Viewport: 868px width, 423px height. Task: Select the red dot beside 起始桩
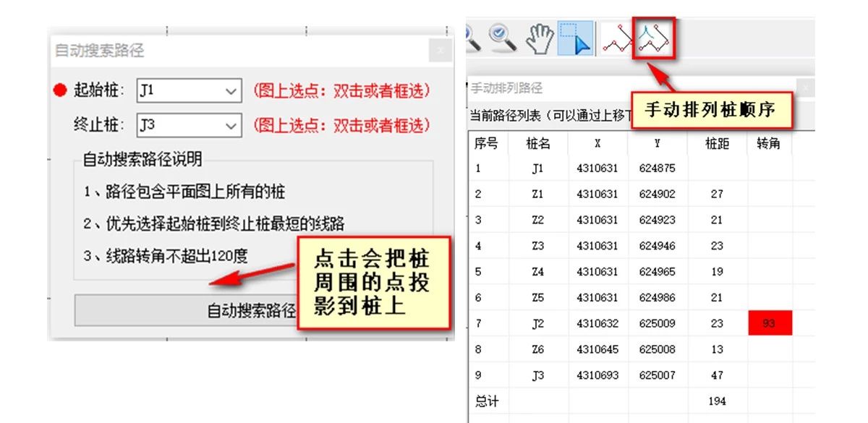click(61, 90)
